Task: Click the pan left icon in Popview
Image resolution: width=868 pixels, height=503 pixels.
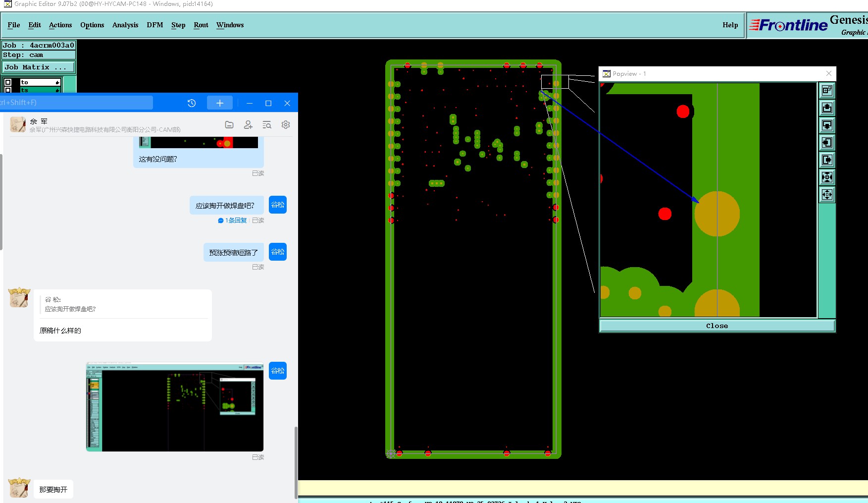Action: point(827,143)
